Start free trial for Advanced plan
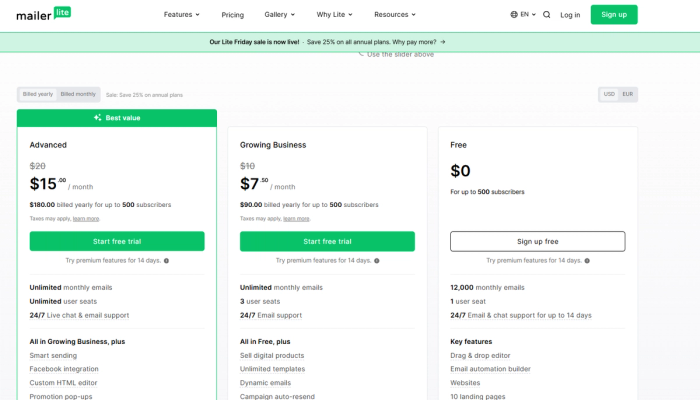 tap(117, 241)
